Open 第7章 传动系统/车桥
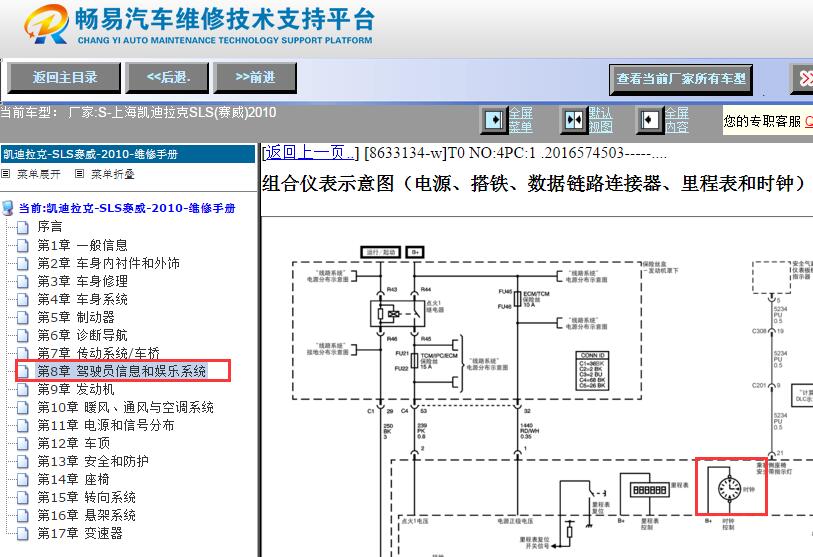Screen dimensions: 813x557 99,353
